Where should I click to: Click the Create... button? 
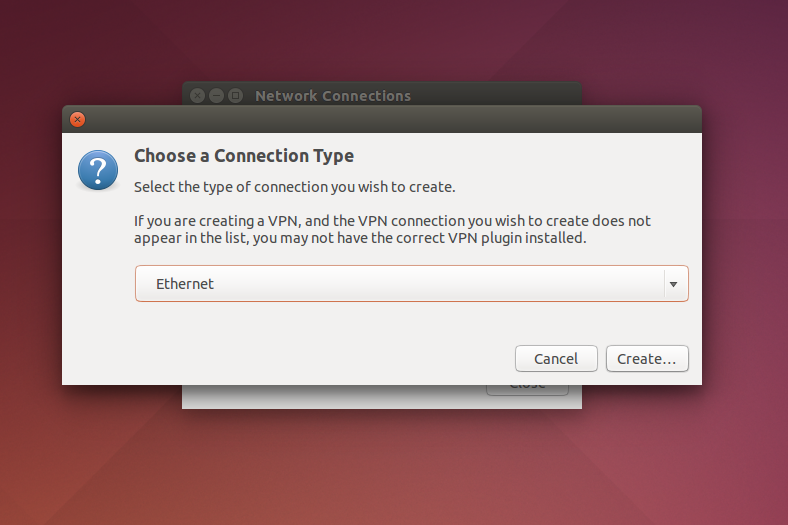[x=647, y=359]
